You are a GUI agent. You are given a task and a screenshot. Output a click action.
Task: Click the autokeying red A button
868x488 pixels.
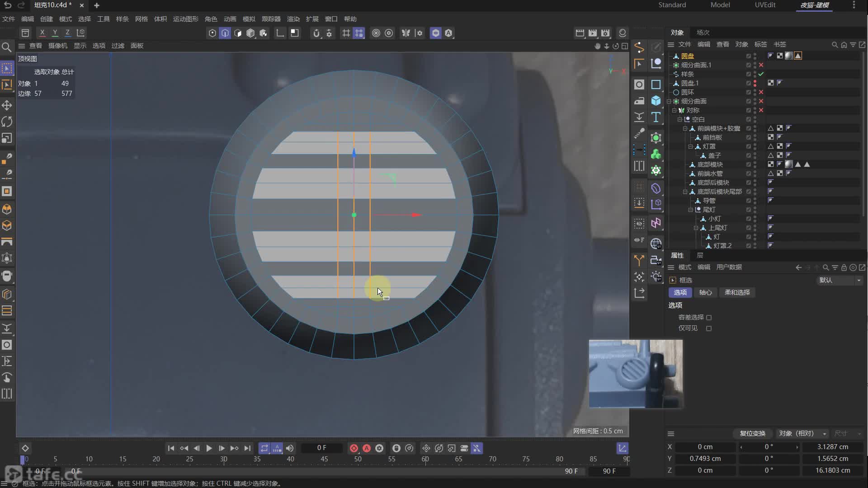click(x=367, y=448)
